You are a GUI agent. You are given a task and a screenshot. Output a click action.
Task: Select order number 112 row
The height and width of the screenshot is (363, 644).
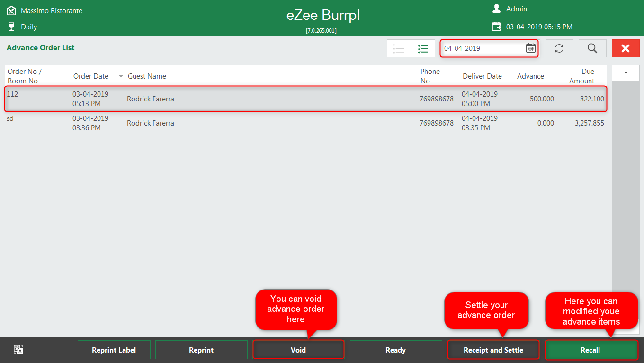pos(306,99)
